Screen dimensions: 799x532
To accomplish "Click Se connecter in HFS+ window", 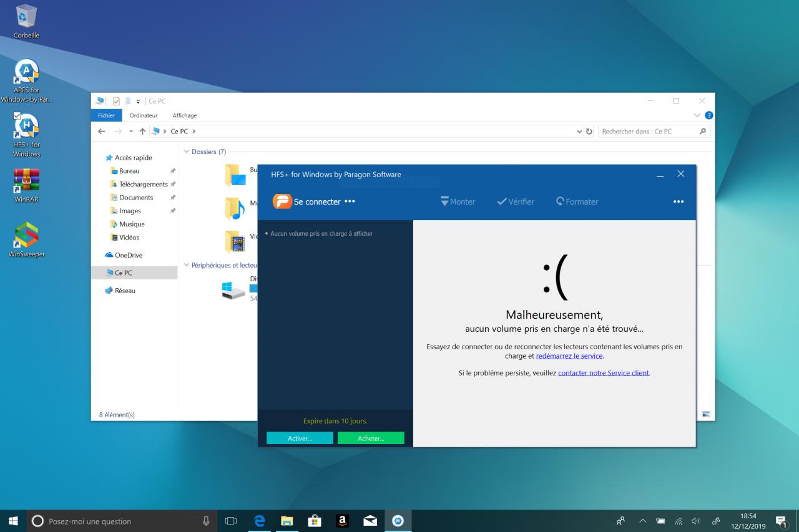I will (x=317, y=201).
